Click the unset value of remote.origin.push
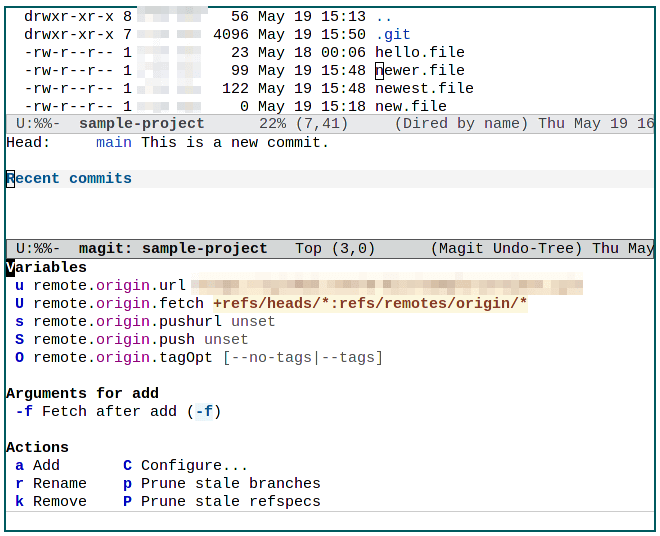This screenshot has height=536, width=660. [x=226, y=339]
